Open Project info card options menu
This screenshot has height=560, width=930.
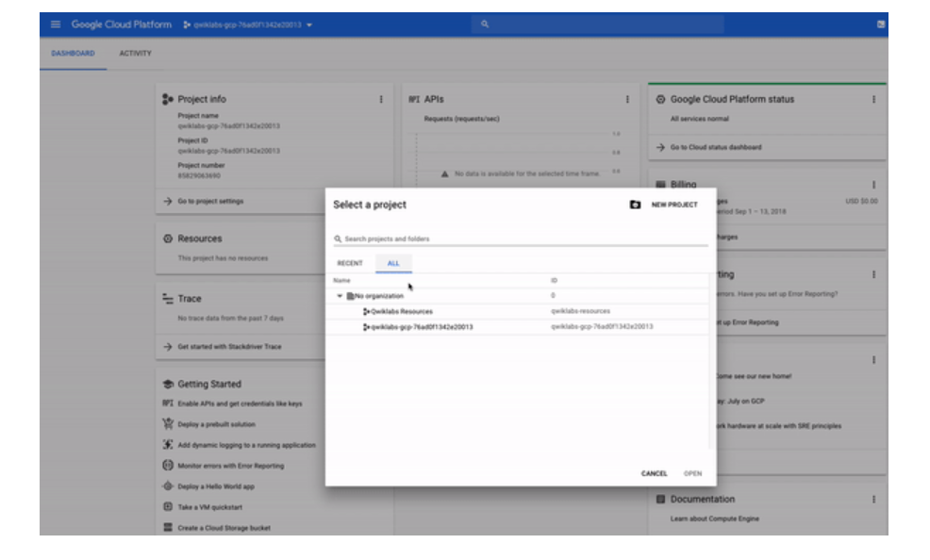[x=381, y=100]
